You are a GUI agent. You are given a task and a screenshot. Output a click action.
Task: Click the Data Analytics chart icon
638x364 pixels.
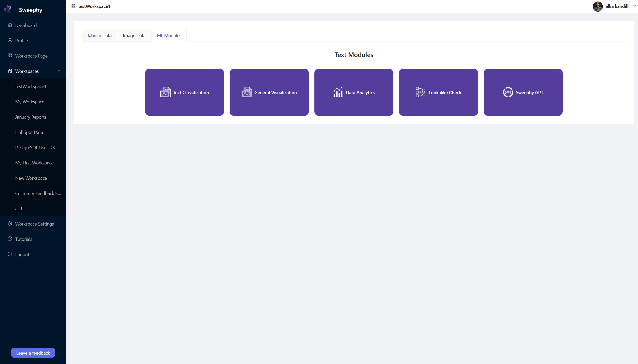click(x=338, y=92)
